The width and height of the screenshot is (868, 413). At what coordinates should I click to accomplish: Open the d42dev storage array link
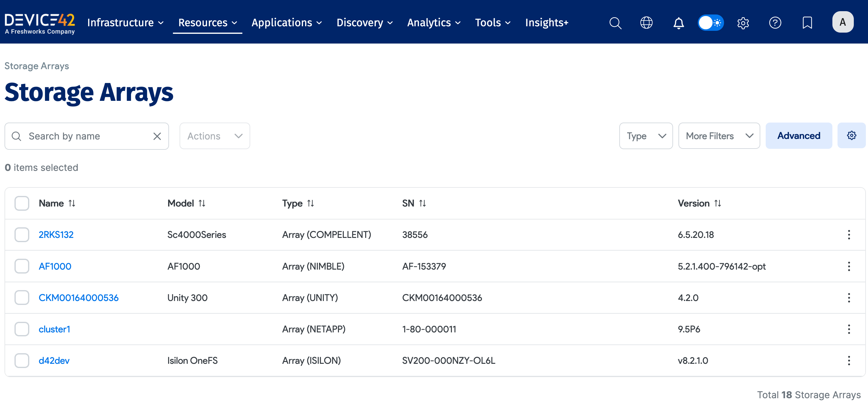point(54,360)
